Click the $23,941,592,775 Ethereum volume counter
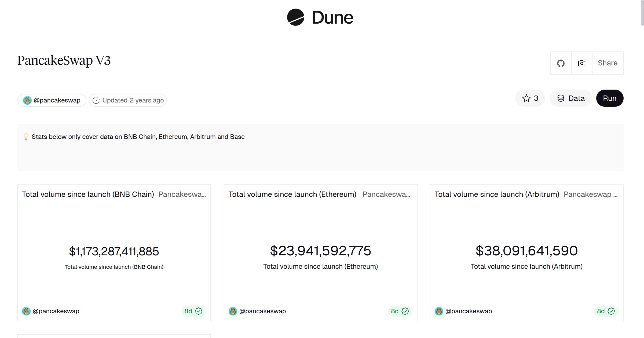This screenshot has width=644, height=338. (320, 251)
